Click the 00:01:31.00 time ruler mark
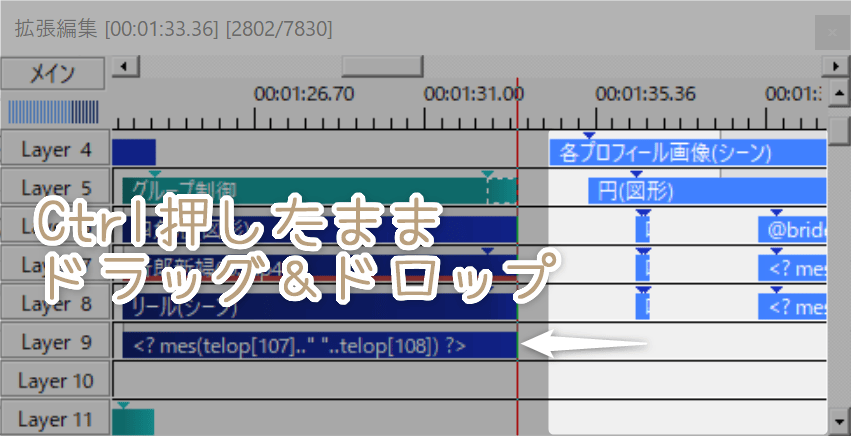Screen dimensions: 851x436 tap(474, 94)
